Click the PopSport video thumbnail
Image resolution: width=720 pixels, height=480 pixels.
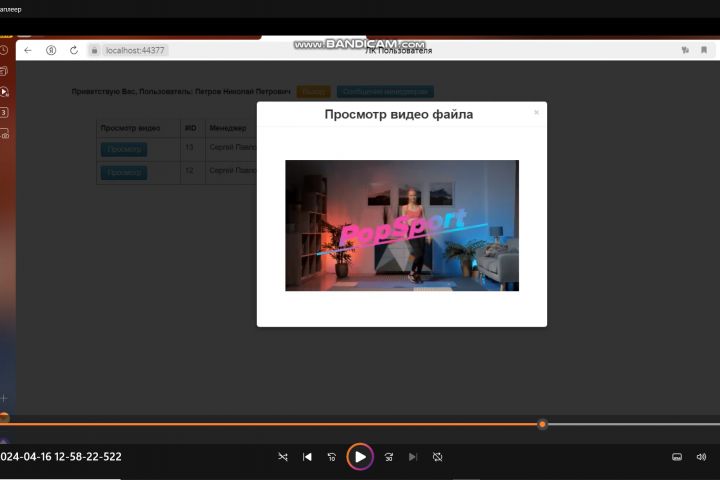[402, 226]
